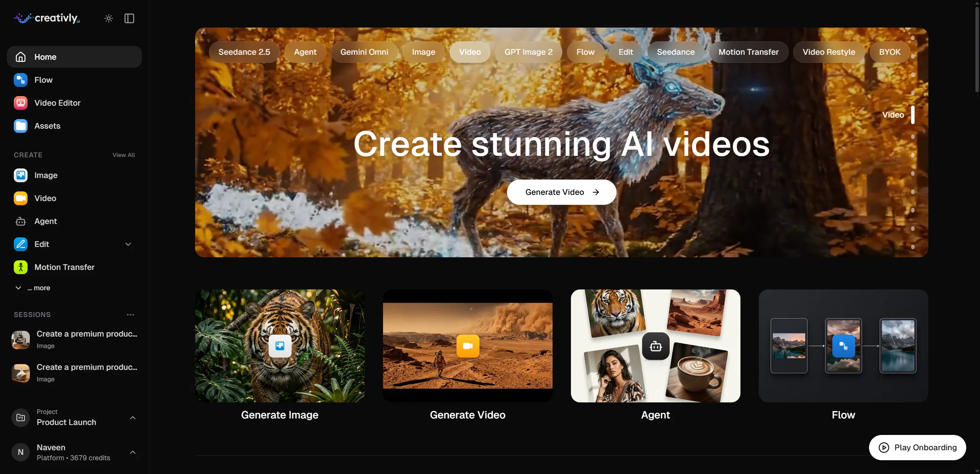980x474 pixels.
Task: Click the robot icon on Agent card
Action: (x=656, y=346)
